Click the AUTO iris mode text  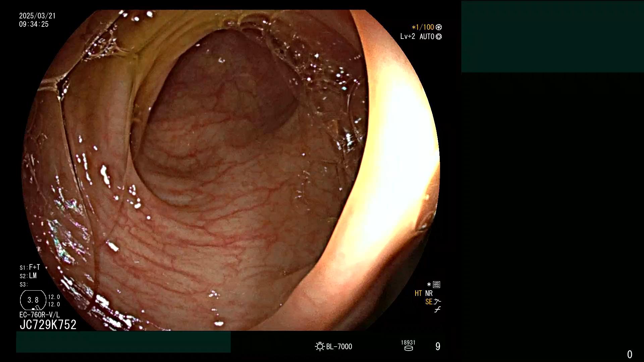(x=427, y=37)
